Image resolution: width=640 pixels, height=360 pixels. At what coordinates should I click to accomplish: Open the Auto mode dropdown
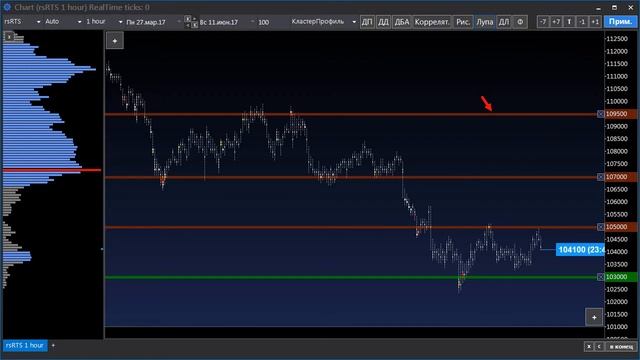63,22
